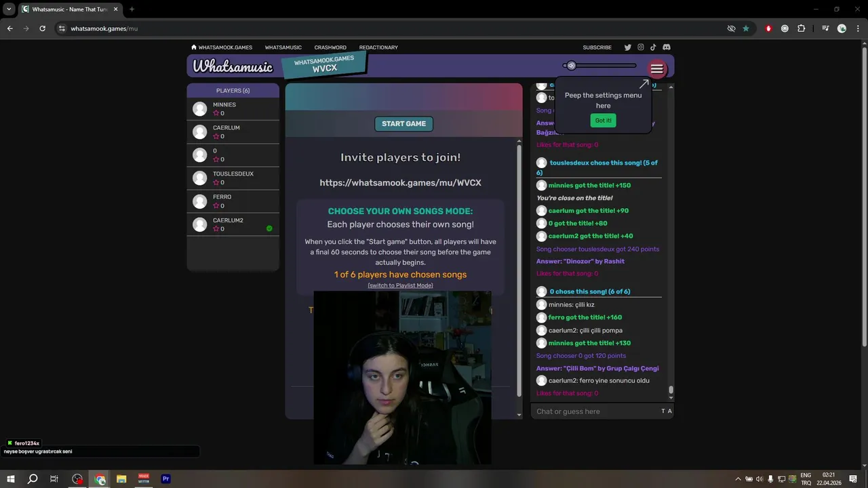Open the CRASHWORD nav item
Image resolution: width=868 pixels, height=488 pixels.
tap(330, 47)
